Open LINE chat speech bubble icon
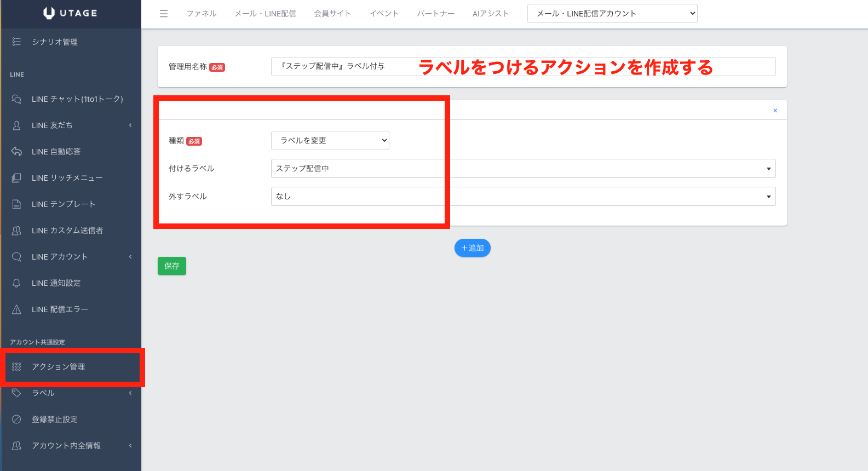 tap(16, 99)
